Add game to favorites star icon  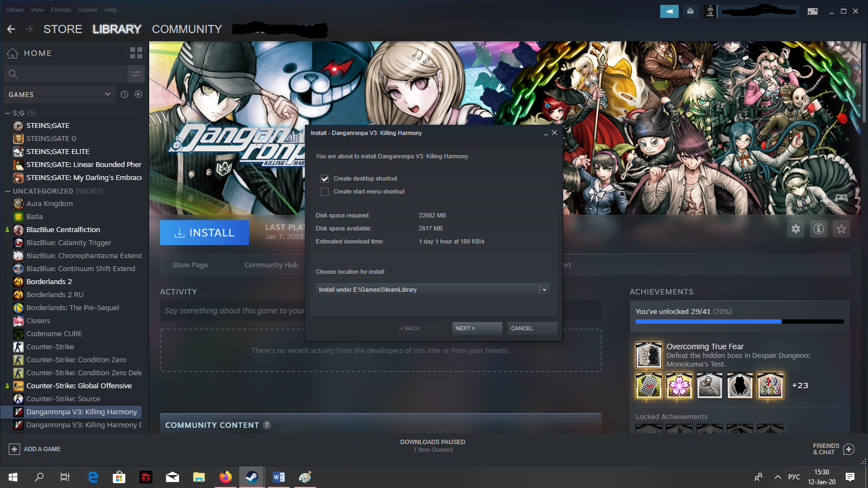841,229
